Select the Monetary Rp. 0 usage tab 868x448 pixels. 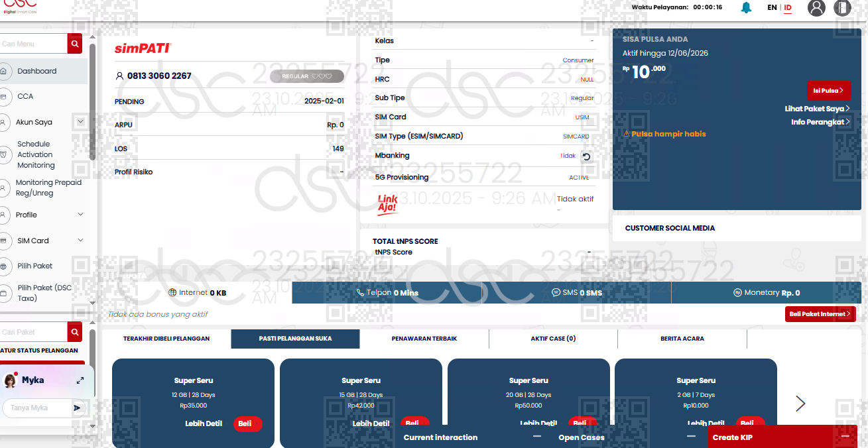[766, 293]
